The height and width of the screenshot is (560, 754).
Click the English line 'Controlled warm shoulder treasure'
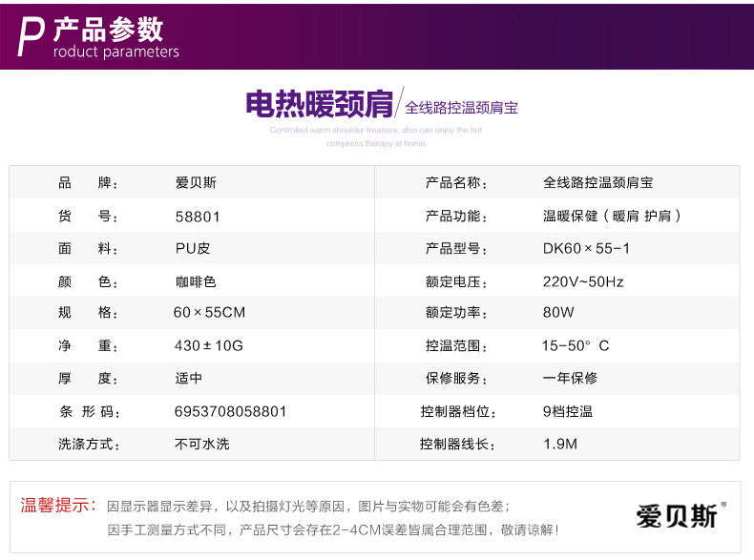pyautogui.click(x=376, y=130)
